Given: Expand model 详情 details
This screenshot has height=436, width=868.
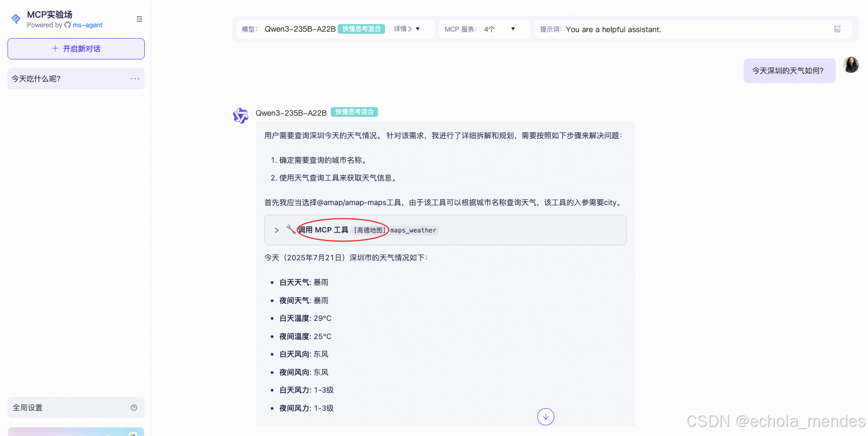Looking at the screenshot, I should pos(403,29).
